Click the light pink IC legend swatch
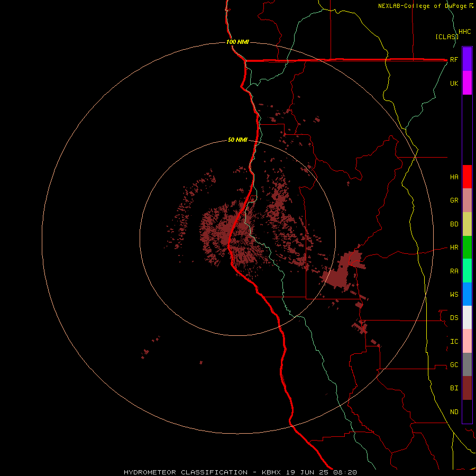Viewport: 476px width, 476px height. point(467,341)
